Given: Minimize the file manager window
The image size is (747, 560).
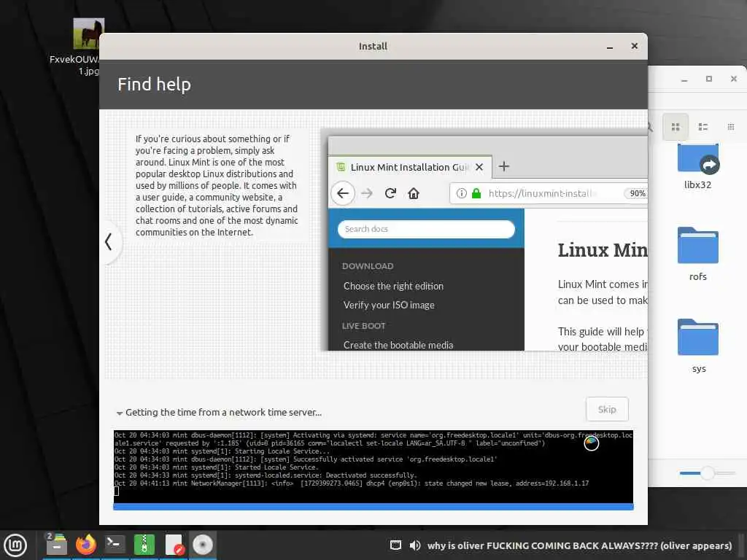Looking at the screenshot, I should tap(684, 79).
